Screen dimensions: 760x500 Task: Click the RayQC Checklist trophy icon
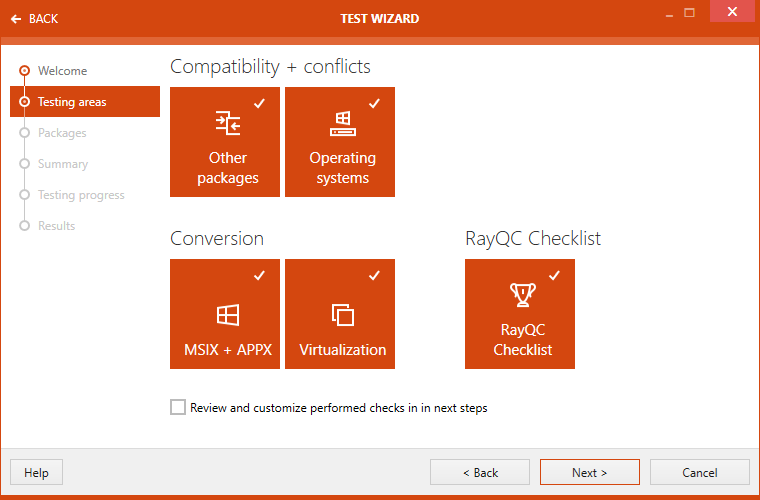coord(522,295)
